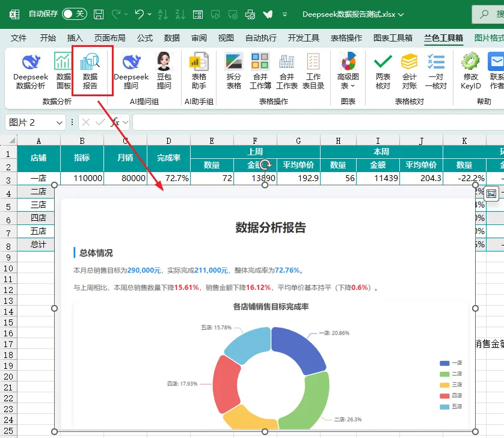Launch the 表格助手 tool

199,72
